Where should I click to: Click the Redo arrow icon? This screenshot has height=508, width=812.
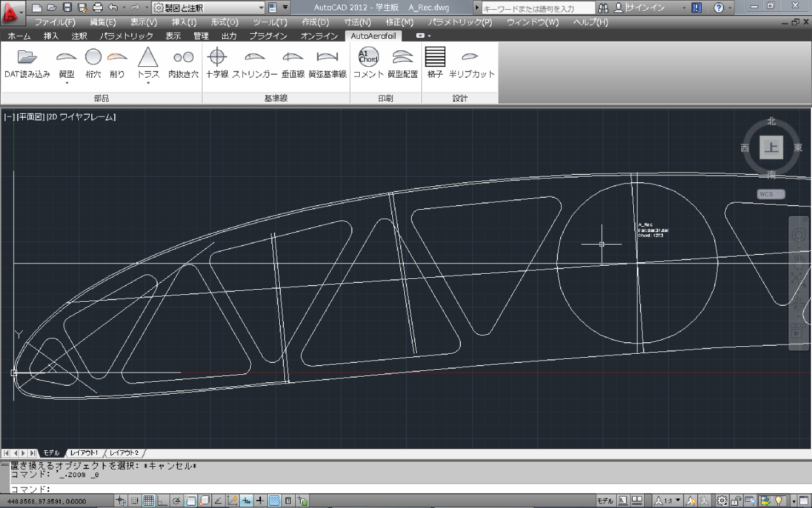pos(135,7)
